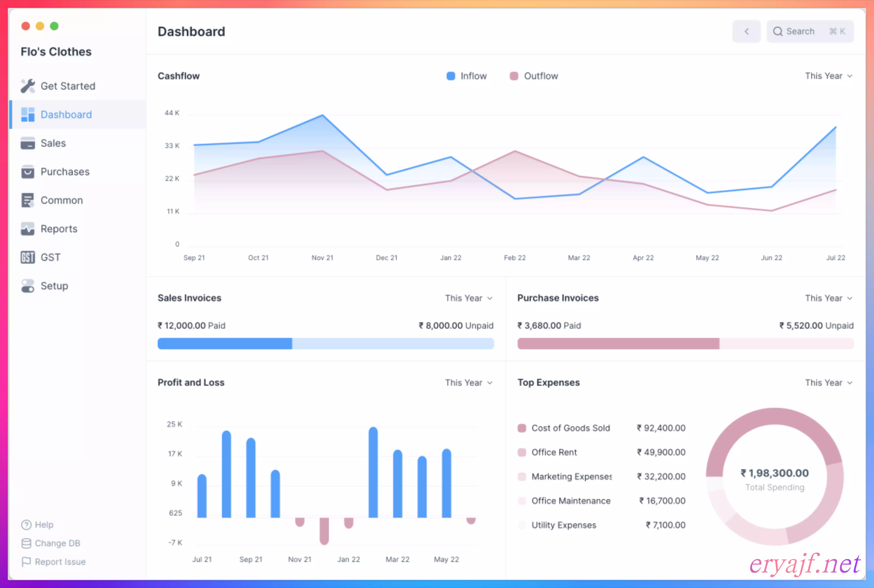Click Report Issue in the sidebar

click(x=60, y=562)
